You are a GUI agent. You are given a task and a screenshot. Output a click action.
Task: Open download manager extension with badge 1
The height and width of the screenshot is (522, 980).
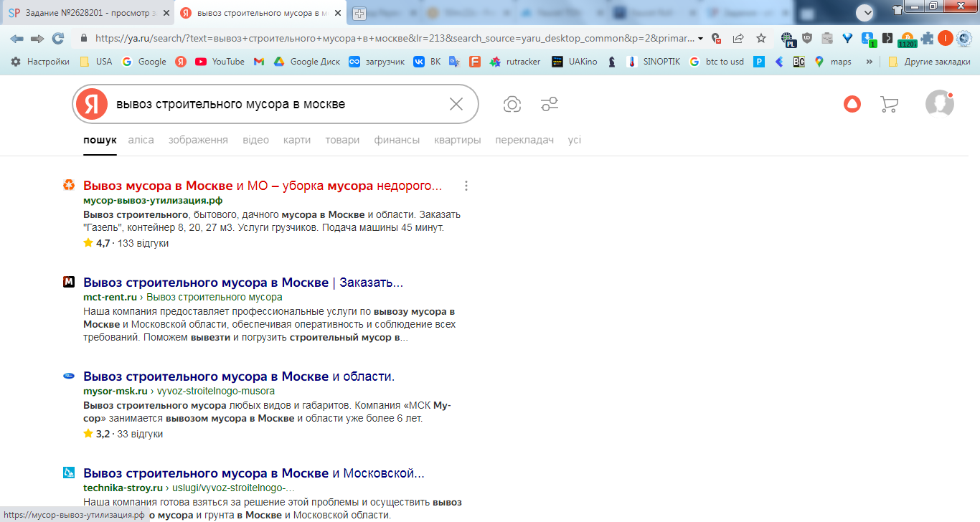coord(868,39)
